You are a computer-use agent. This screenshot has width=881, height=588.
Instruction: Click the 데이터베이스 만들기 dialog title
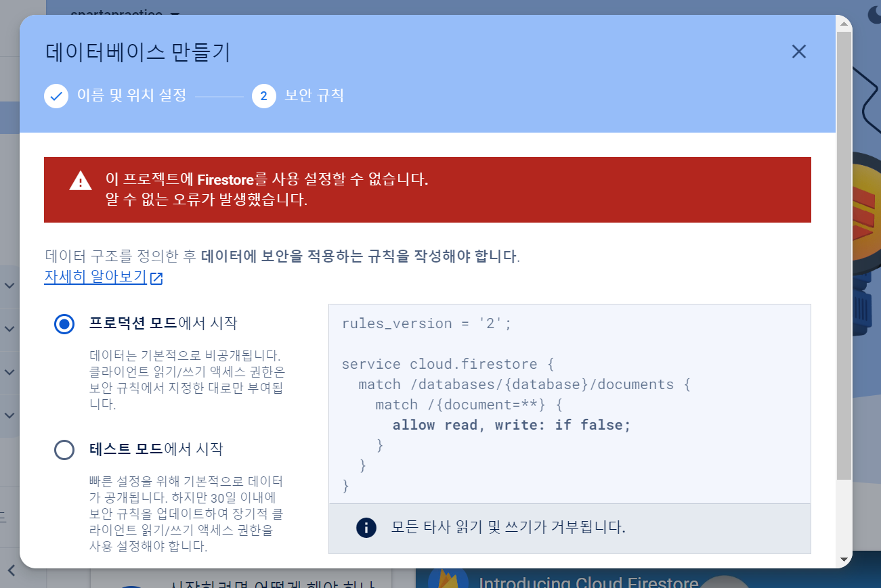138,52
